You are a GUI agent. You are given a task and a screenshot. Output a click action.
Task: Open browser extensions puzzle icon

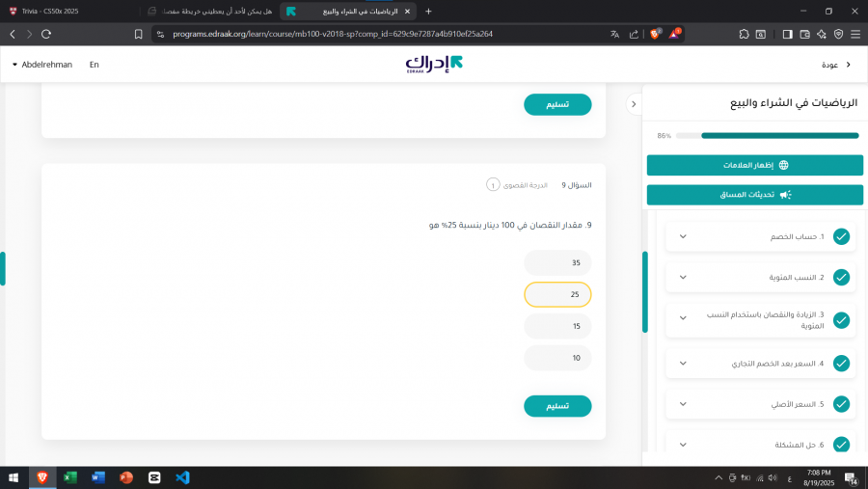coord(744,34)
